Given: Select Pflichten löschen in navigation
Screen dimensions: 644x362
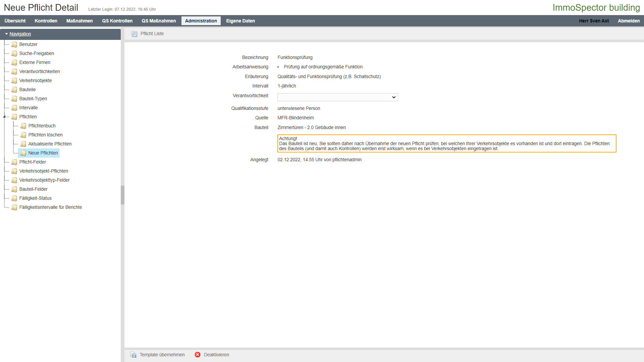Looking at the screenshot, I should pos(45,135).
